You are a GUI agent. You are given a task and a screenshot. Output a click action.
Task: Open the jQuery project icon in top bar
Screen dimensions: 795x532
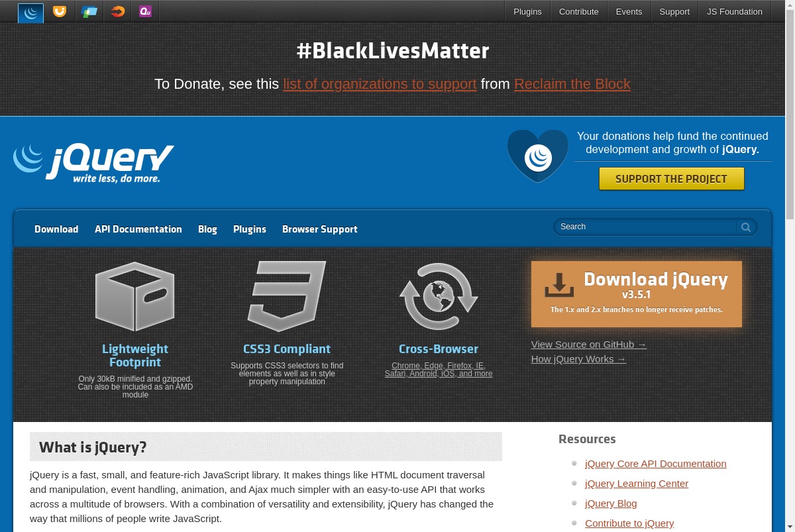click(x=30, y=12)
